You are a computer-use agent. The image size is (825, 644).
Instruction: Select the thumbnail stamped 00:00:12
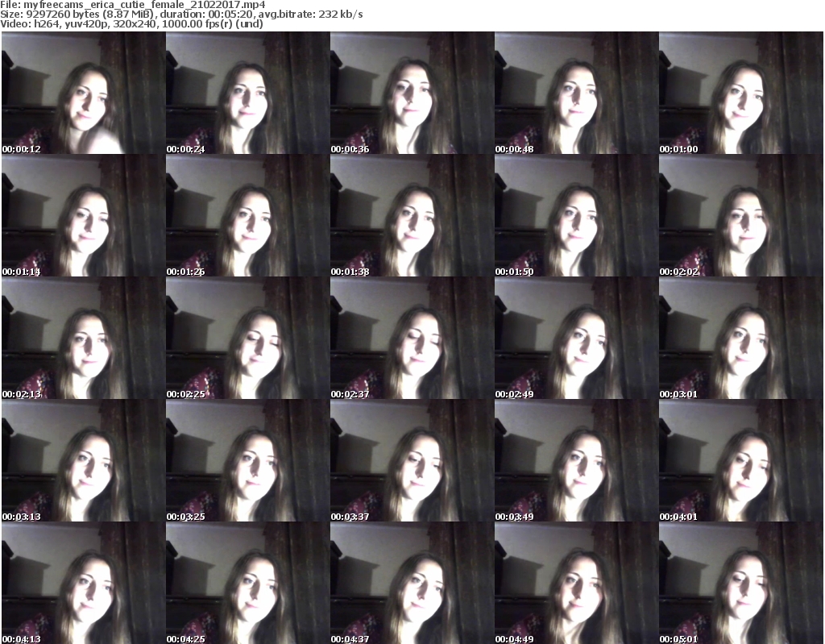(x=84, y=93)
